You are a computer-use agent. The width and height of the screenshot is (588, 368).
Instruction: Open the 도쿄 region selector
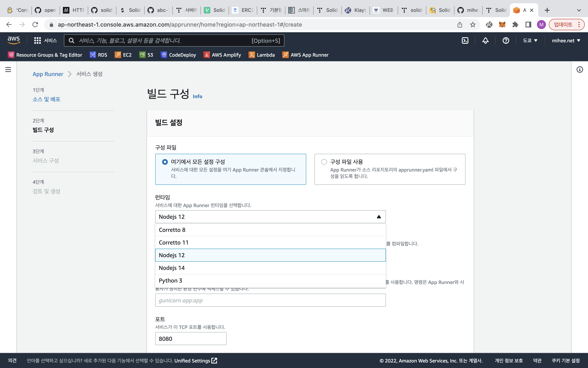coord(530,40)
